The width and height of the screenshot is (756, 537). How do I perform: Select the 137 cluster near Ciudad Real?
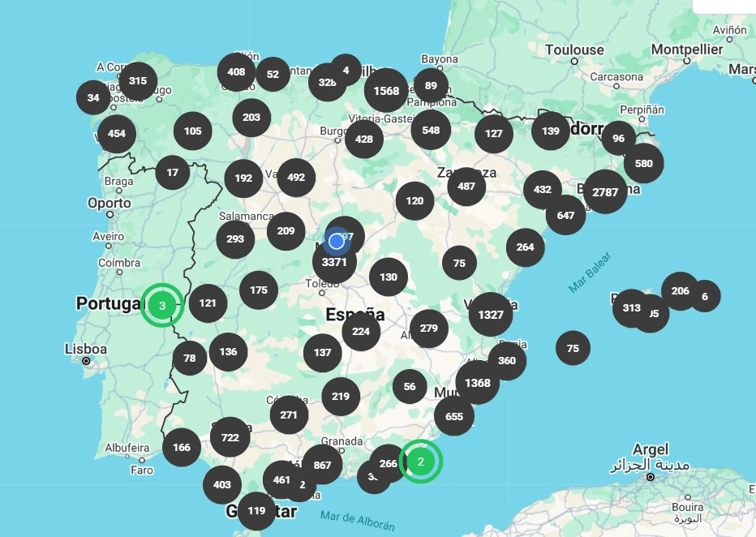(323, 352)
